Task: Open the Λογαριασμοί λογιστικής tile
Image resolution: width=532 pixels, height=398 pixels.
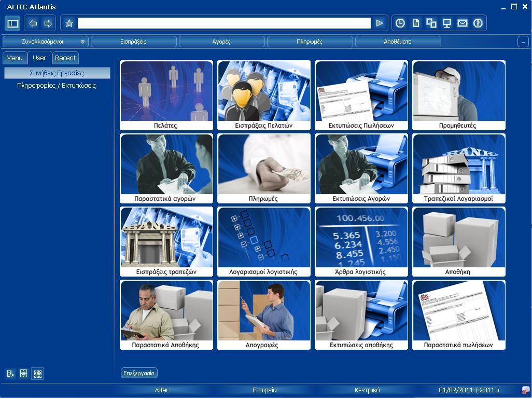Action: (x=264, y=242)
